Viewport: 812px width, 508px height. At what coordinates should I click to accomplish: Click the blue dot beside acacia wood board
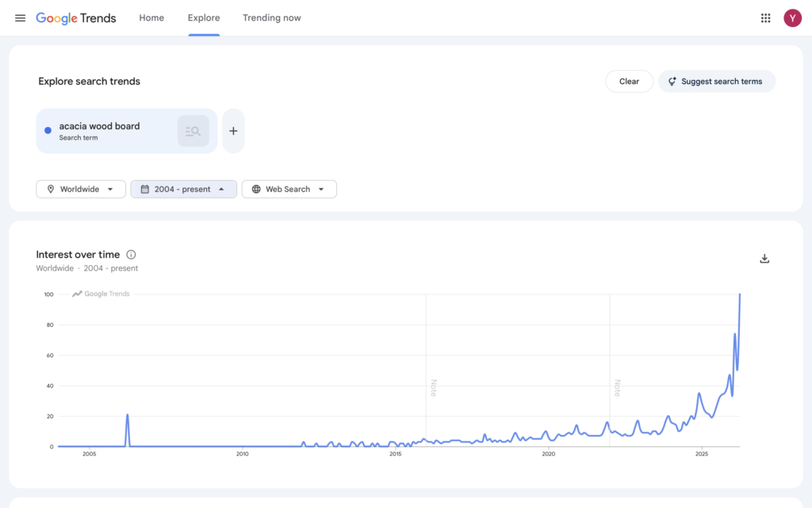(x=48, y=131)
